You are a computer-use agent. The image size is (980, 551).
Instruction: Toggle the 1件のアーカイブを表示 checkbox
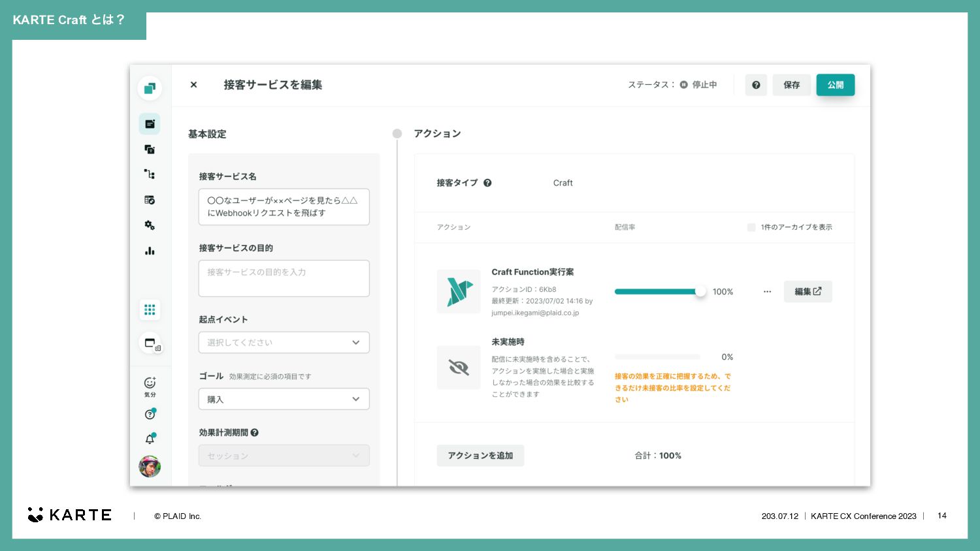coord(751,227)
